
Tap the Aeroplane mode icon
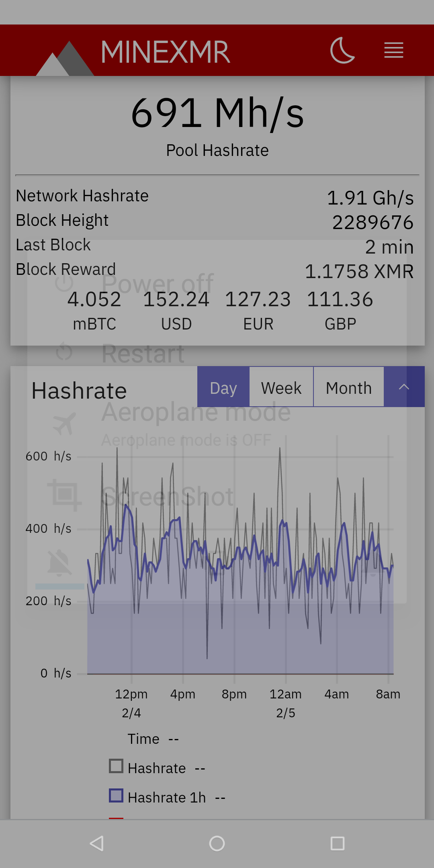coord(64,424)
